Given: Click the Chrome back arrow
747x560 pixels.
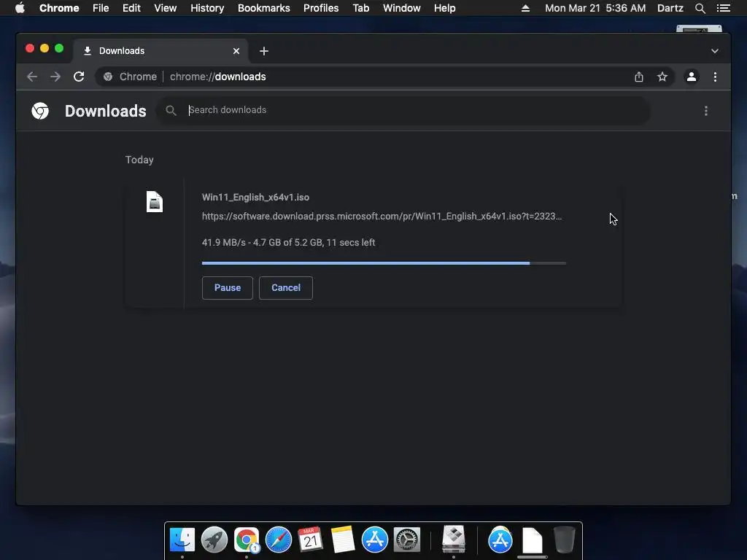Looking at the screenshot, I should [32, 77].
